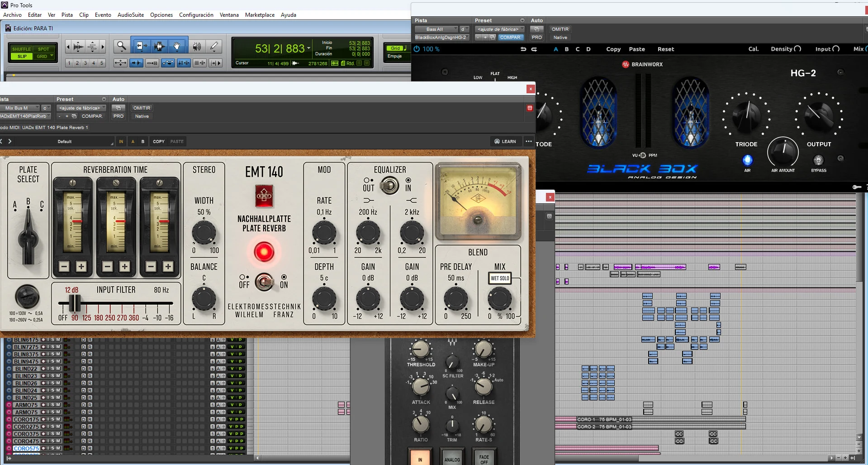Click the VU/PPM meter switch in HG-2
Image resolution: width=868 pixels, height=465 pixels.
642,155
